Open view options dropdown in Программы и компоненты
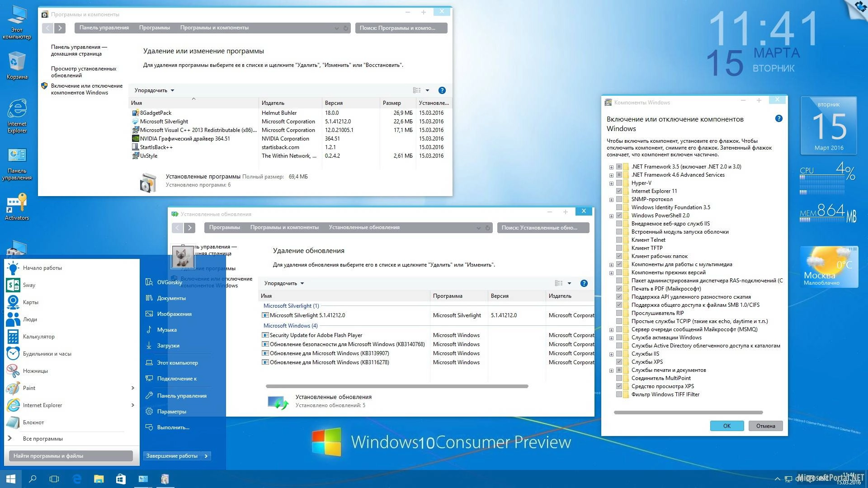 427,90
